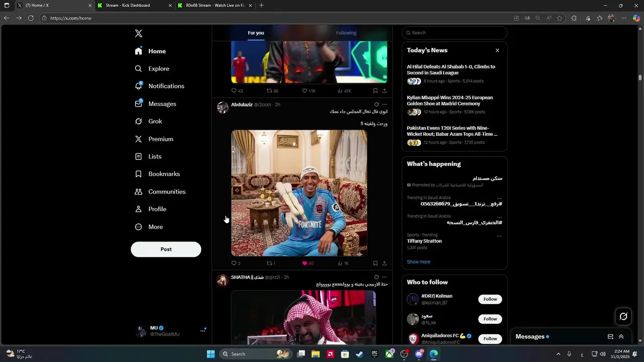Open the Home navigation item

click(150, 51)
